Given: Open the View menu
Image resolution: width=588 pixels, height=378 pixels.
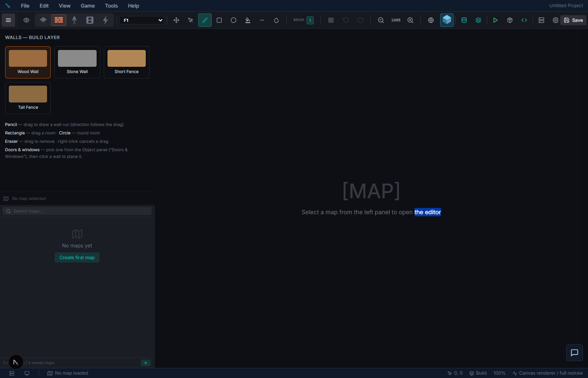Looking at the screenshot, I should pyautogui.click(x=65, y=6).
